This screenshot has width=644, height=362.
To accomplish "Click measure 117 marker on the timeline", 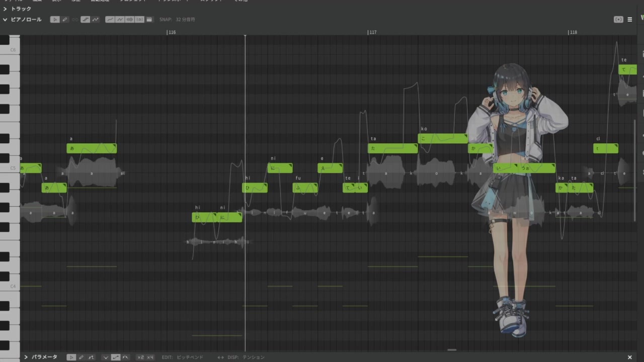I will point(372,32).
